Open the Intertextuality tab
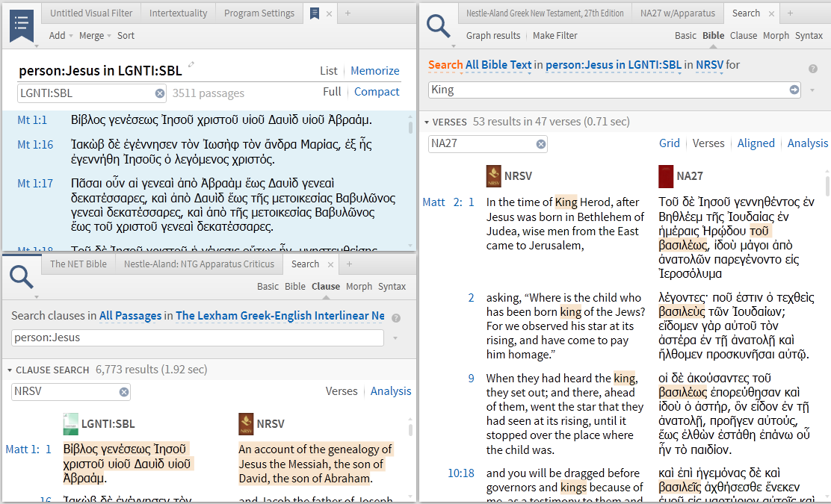 [178, 13]
